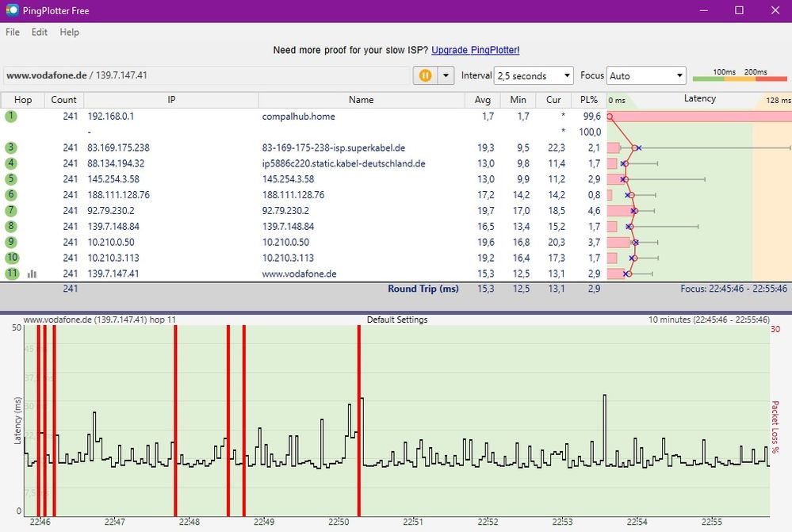Click the Upgrade PingPlotter! link

475,50
